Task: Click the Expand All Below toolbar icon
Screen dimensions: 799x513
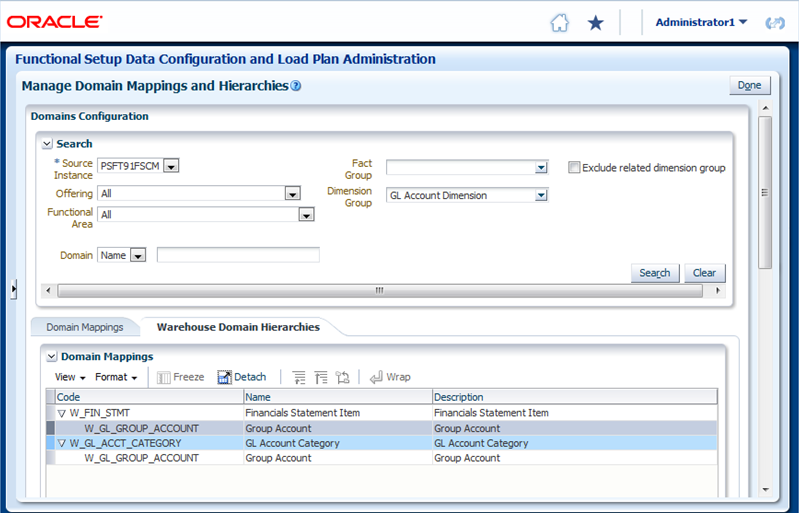Action: [x=299, y=377]
